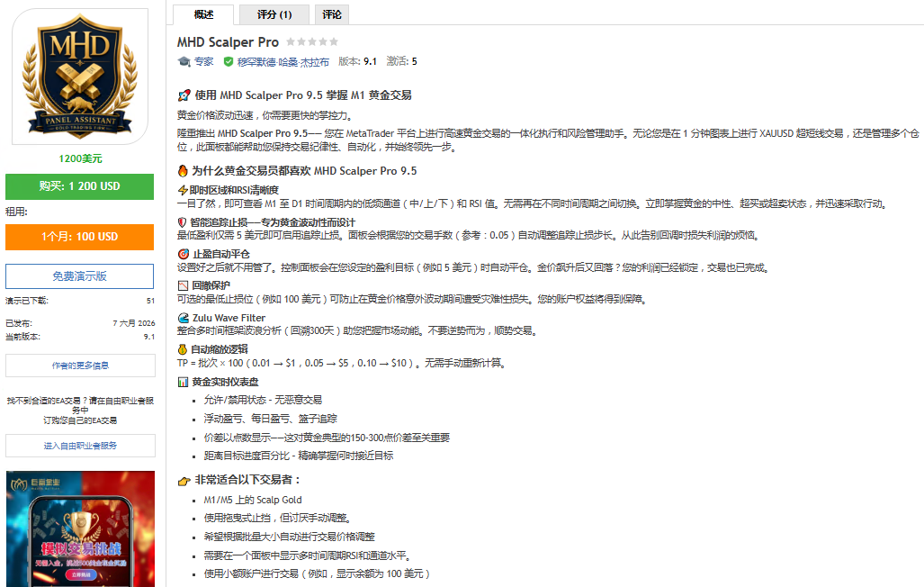This screenshot has height=587, width=924.
Task: Click the bullet 使用拖曳式止挡，但讨厌手动调整
Action: point(278,518)
